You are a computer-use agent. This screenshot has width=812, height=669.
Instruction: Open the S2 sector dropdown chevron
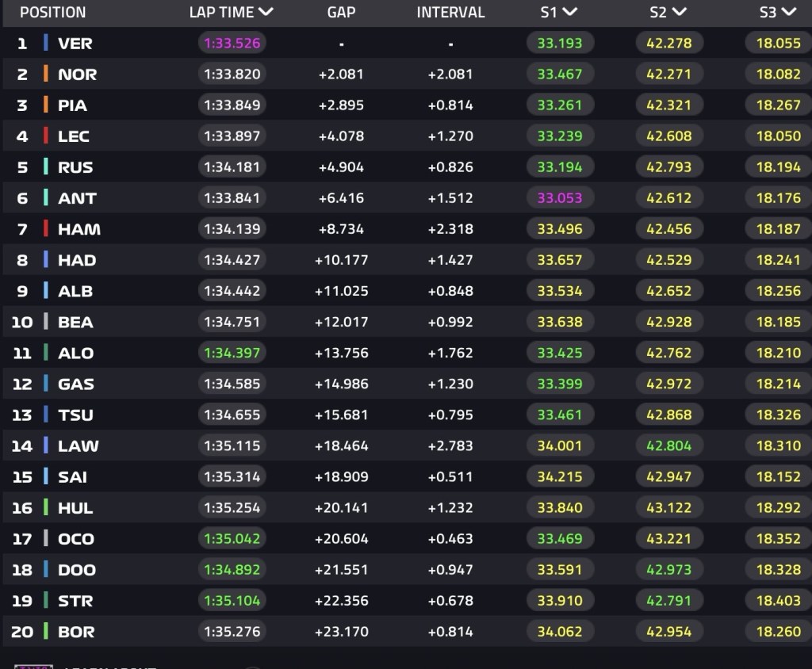pyautogui.click(x=679, y=12)
